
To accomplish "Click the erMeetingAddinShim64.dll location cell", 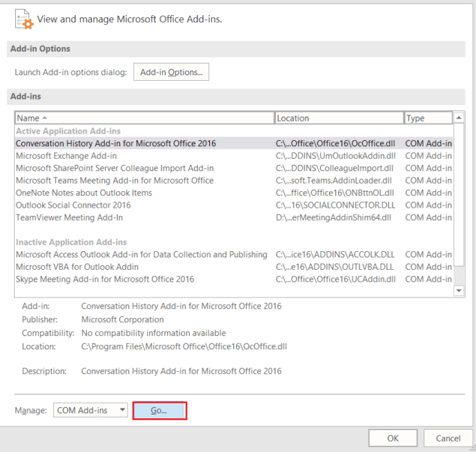I will [334, 217].
